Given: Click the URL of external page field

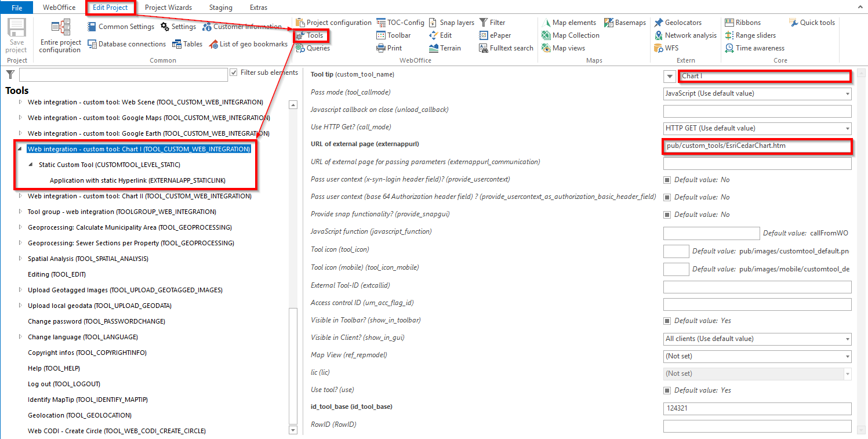Looking at the screenshot, I should point(757,146).
